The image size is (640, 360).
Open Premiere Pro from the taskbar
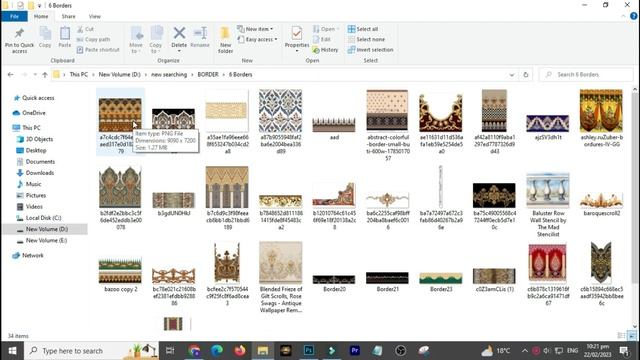coord(355,351)
